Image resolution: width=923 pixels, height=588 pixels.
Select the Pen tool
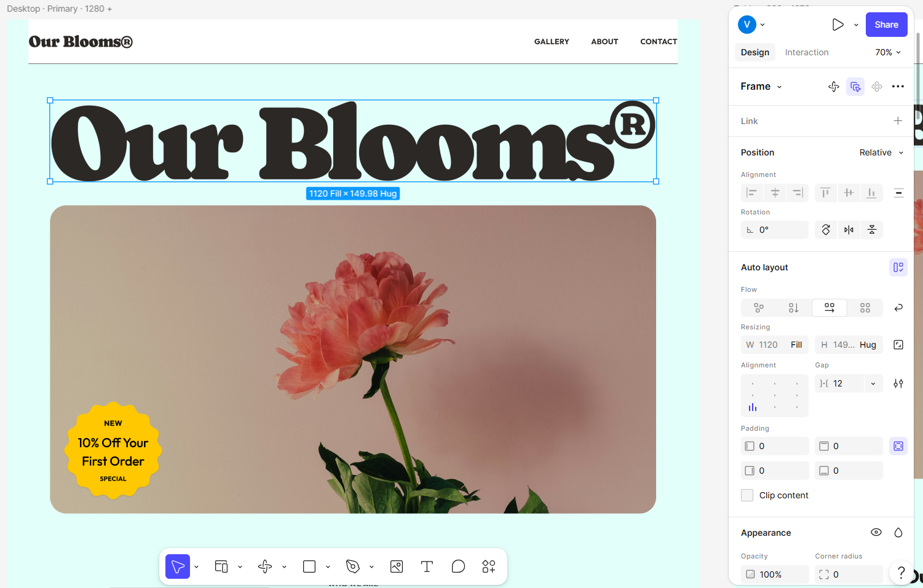(x=353, y=566)
